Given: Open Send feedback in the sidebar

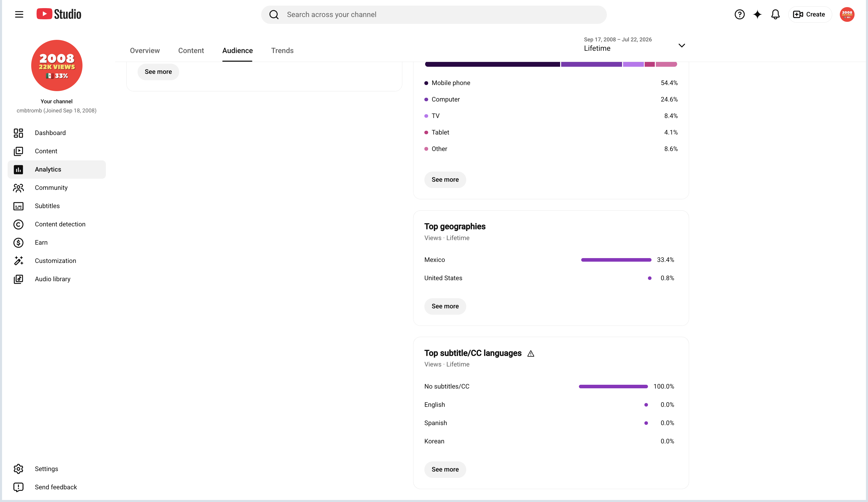Looking at the screenshot, I should pyautogui.click(x=57, y=487).
